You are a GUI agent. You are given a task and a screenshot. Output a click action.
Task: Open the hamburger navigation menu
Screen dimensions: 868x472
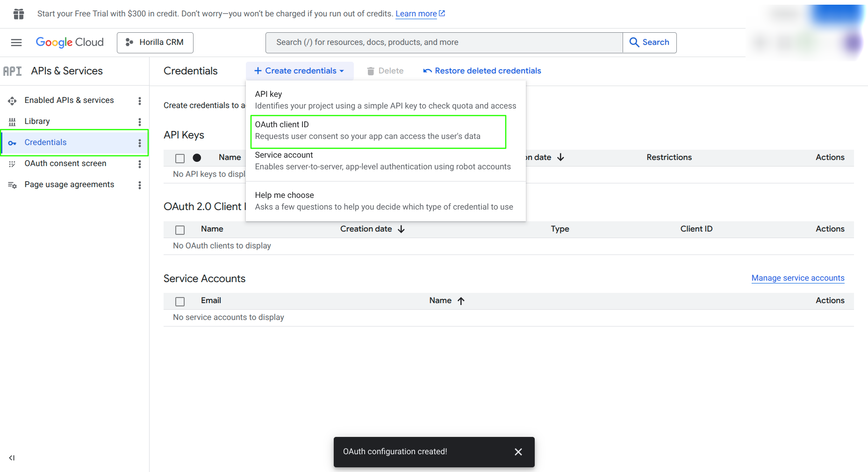coord(16,43)
